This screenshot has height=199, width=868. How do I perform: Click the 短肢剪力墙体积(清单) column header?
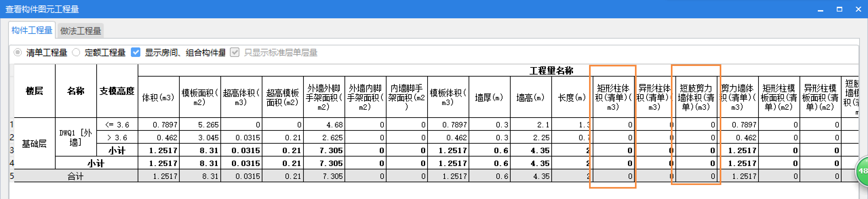pos(696,97)
